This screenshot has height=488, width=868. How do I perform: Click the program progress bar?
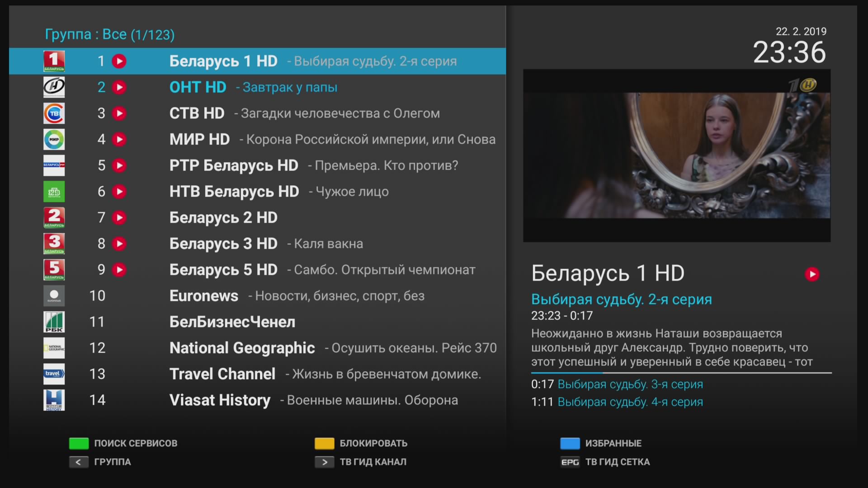(x=681, y=373)
